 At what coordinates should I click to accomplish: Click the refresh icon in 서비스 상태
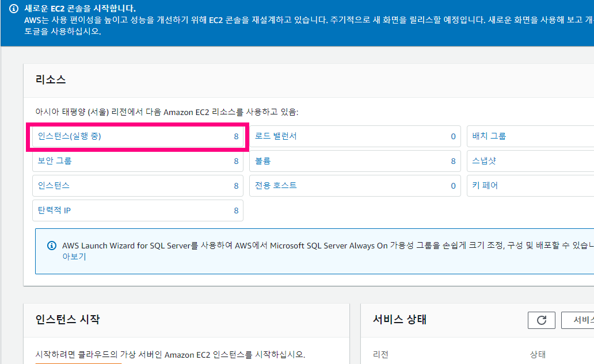(x=542, y=320)
